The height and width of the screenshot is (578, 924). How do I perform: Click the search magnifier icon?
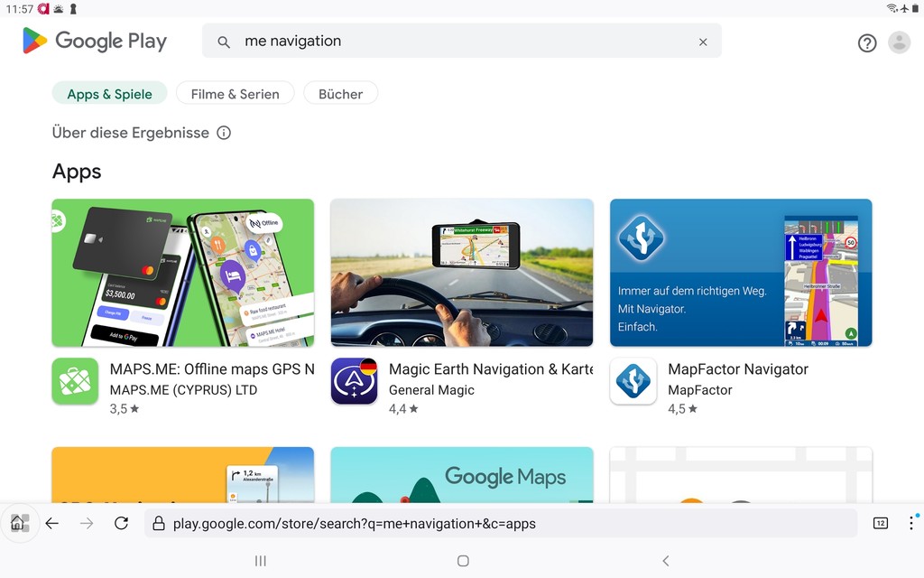[x=224, y=42]
